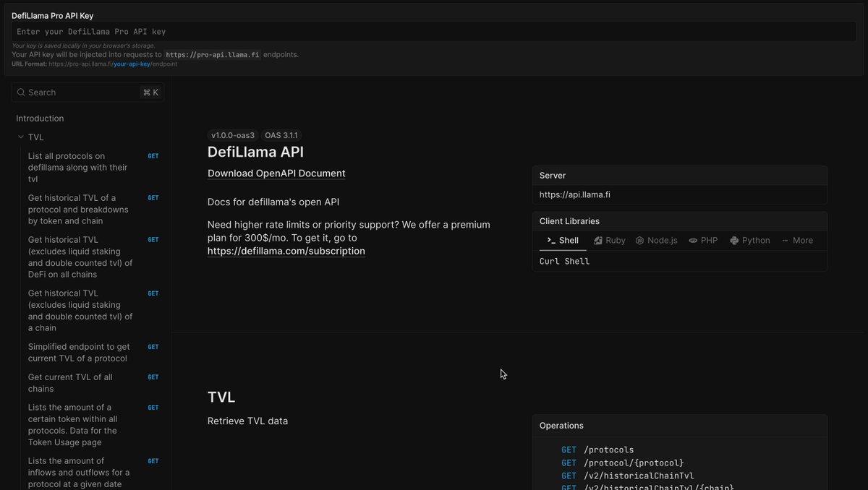Open Download OpenAPI Document link
868x490 pixels.
tap(276, 173)
